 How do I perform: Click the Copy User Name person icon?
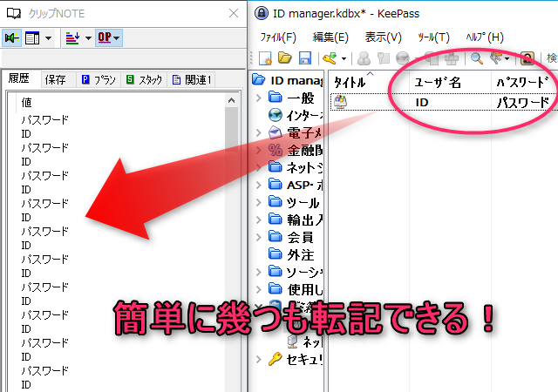click(x=364, y=58)
